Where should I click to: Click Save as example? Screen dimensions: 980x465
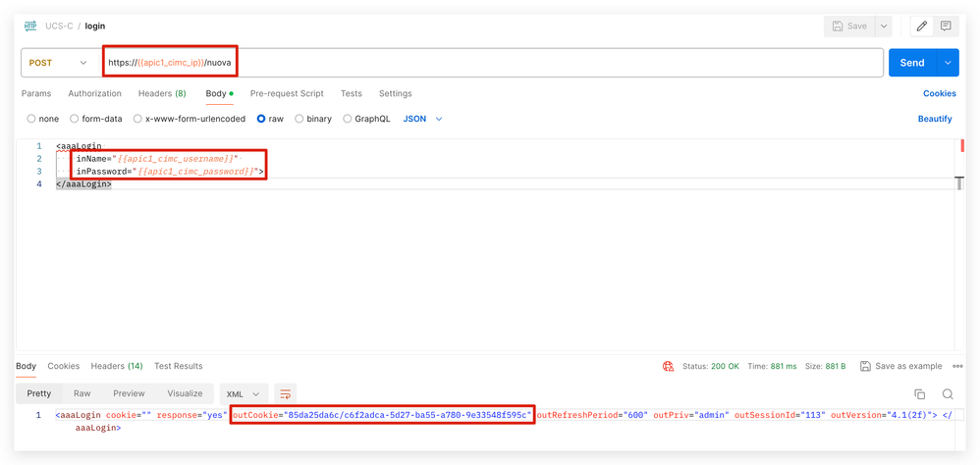click(x=900, y=366)
